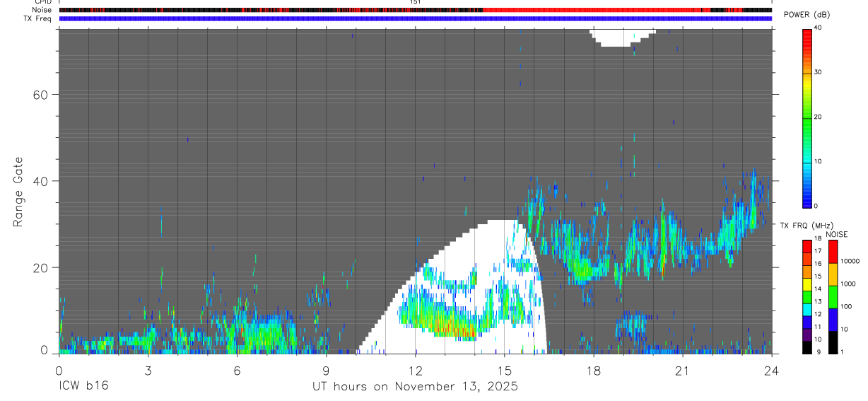Click the 100 label on the NOISE scale

[845, 306]
